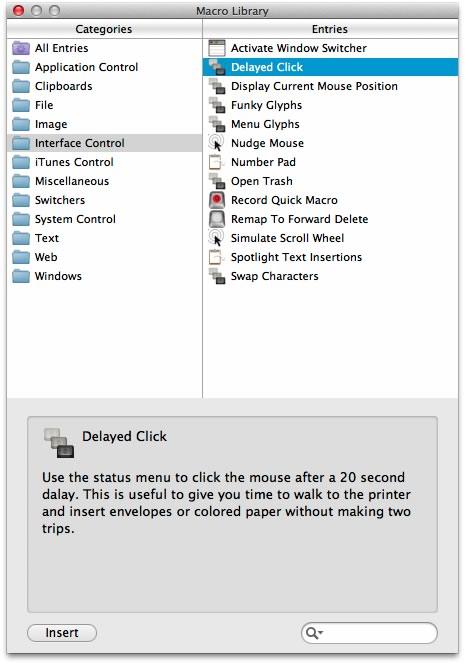The image size is (465, 664).
Task: Click the Spotlight Text Insertions icon
Action: (216, 257)
